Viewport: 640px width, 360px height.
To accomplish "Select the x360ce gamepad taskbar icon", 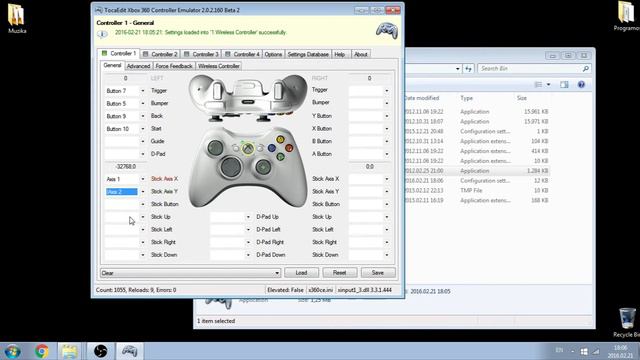I will pyautogui.click(x=129, y=351).
